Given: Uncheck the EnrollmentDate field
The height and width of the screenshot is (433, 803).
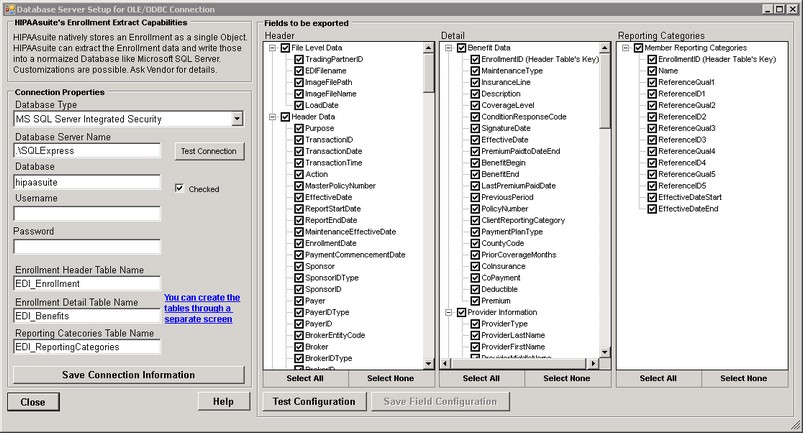Looking at the screenshot, I should tap(299, 243).
